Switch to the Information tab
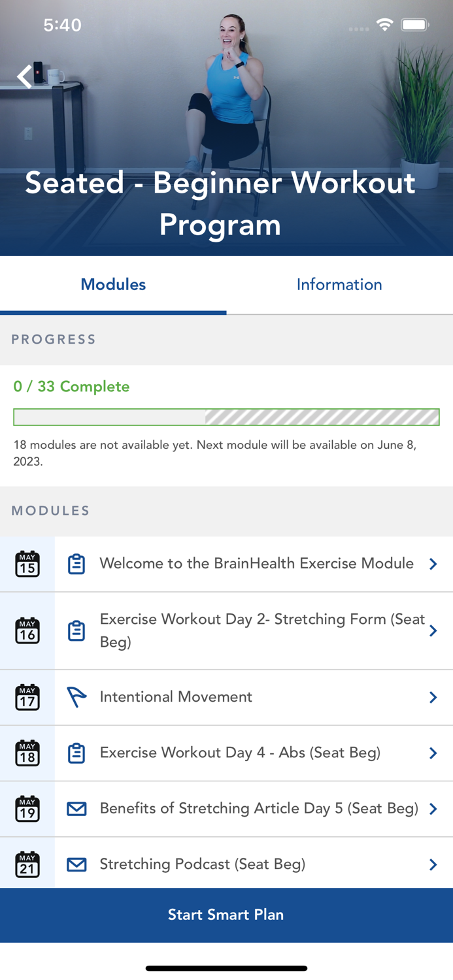Viewport: 453px width, 980px height. pos(339,284)
